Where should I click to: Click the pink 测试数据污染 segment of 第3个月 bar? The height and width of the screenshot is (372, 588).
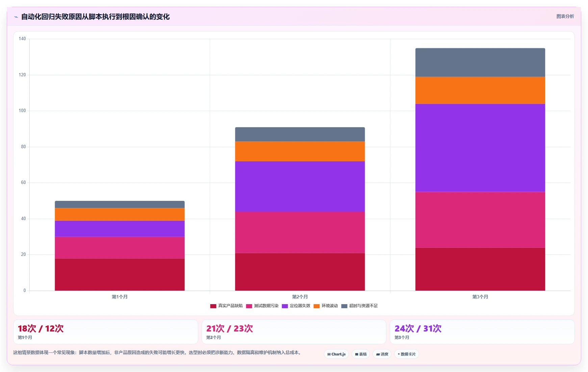pyautogui.click(x=480, y=219)
